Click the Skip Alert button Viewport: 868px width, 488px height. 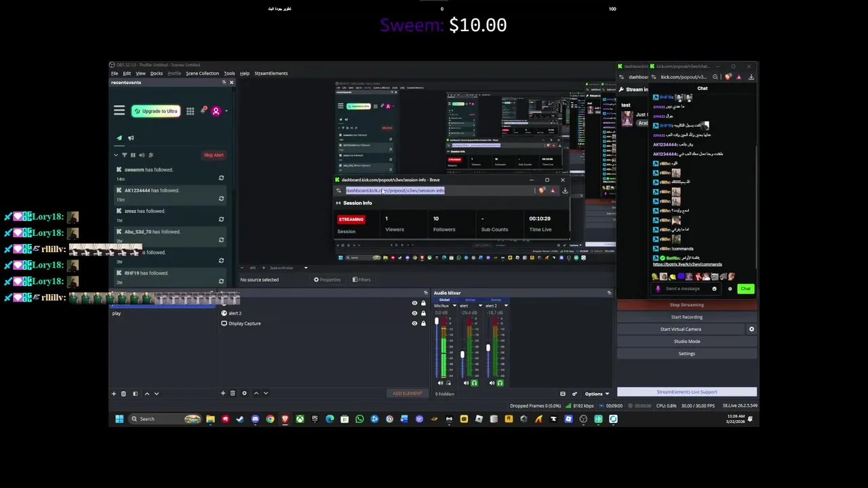[214, 155]
